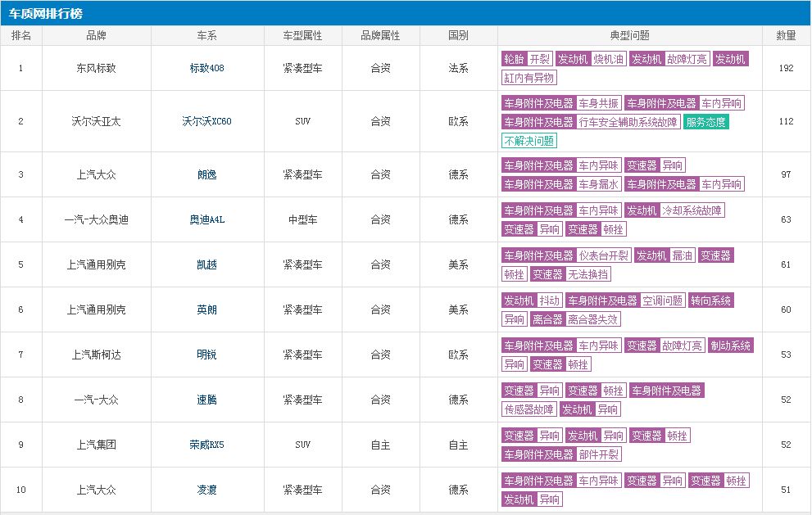Viewport: 812px width, 515px height.
Task: Open the 荣威RX5 model page
Action: click(x=205, y=444)
